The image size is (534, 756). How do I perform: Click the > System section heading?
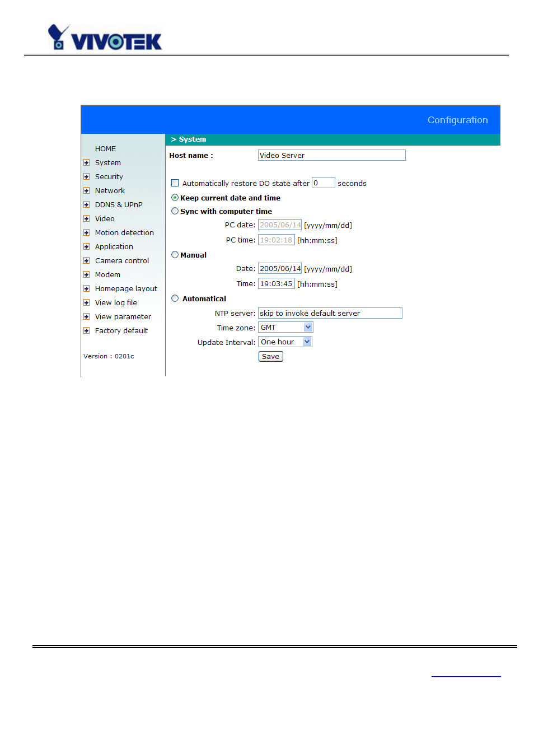pos(189,139)
